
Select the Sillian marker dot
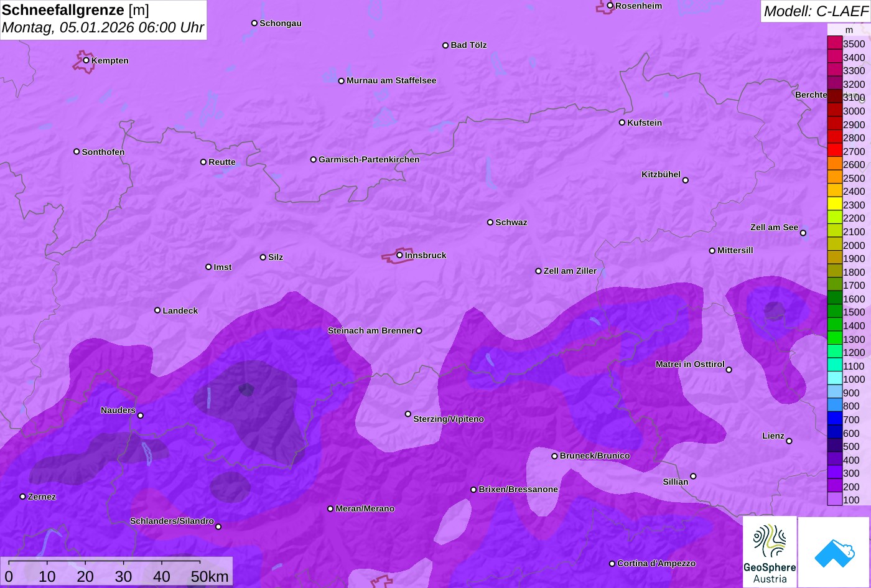693,477
